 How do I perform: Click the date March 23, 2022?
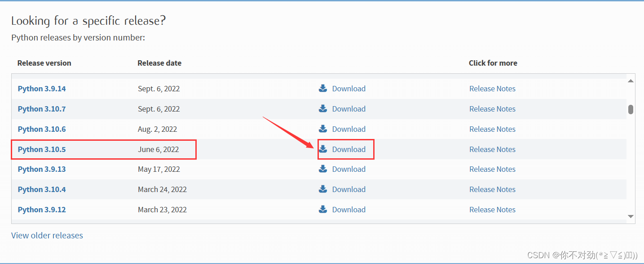(x=162, y=210)
